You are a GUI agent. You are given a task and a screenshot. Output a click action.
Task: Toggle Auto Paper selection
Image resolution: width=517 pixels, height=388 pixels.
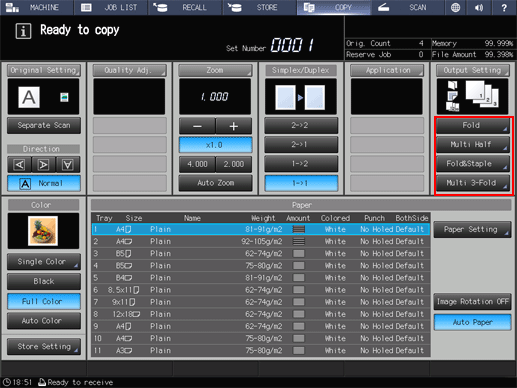tap(472, 322)
